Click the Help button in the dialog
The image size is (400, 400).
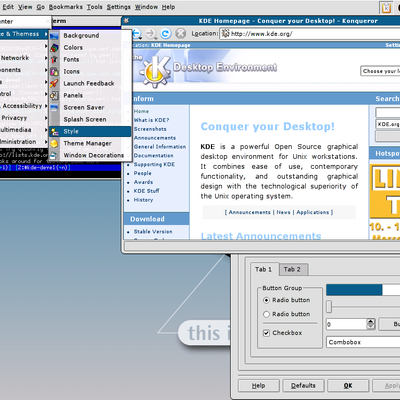[259, 386]
